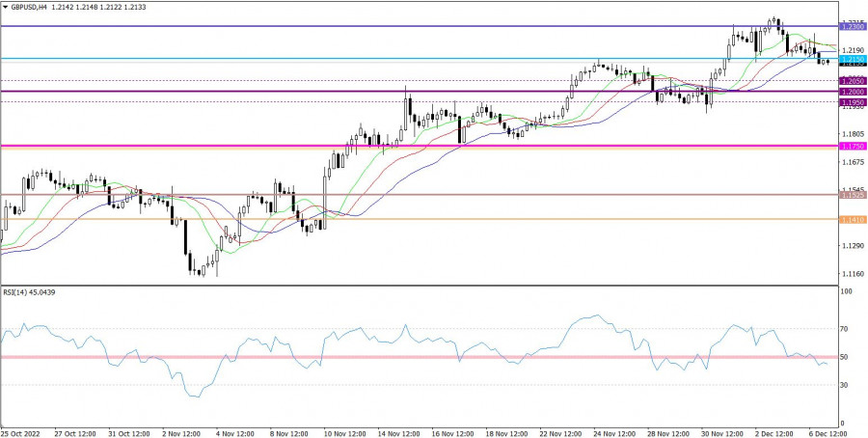Click the triangle arrow before GBPUSD,H4
The height and width of the screenshot is (438, 868).
click(x=6, y=6)
